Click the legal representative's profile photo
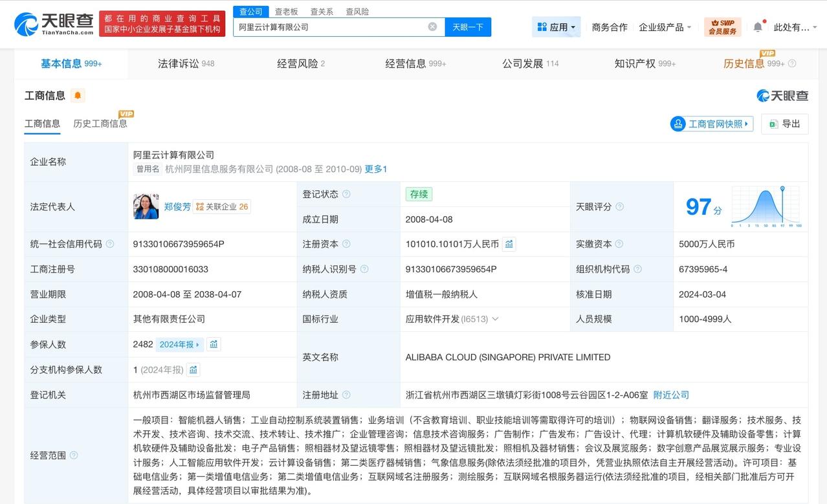Image resolution: width=827 pixels, height=504 pixels. coord(146,206)
